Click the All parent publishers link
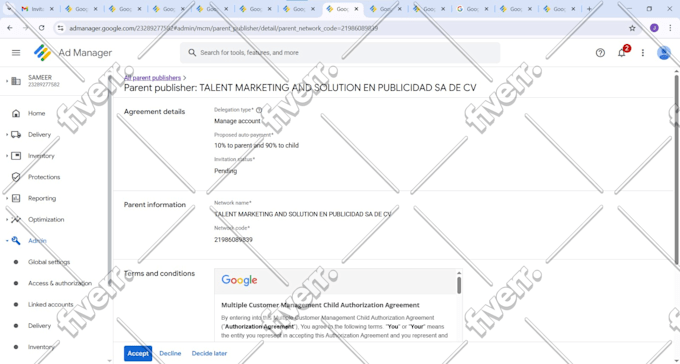680x364 pixels. coord(152,78)
